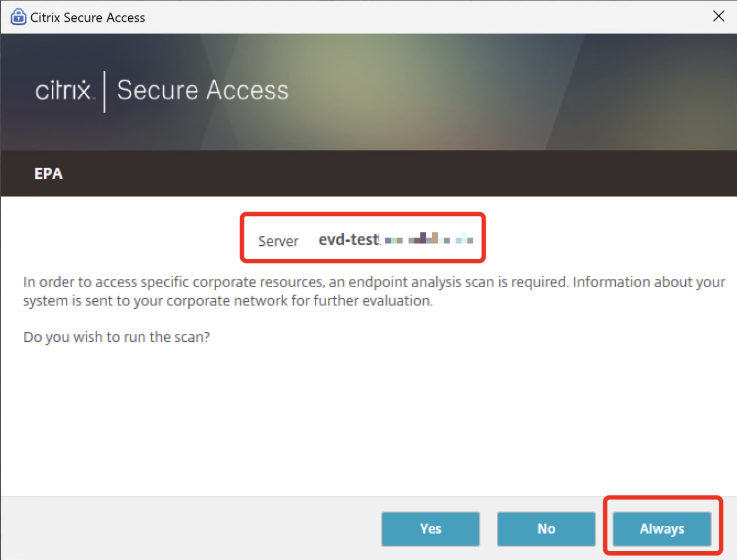The image size is (737, 560).
Task: Click the blurred part of the server address
Action: [426, 239]
